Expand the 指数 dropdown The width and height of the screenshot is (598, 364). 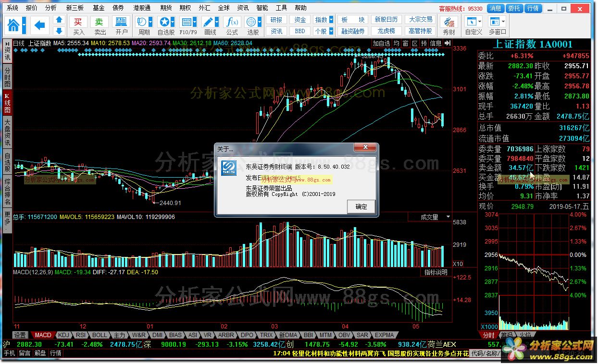coord(331,20)
